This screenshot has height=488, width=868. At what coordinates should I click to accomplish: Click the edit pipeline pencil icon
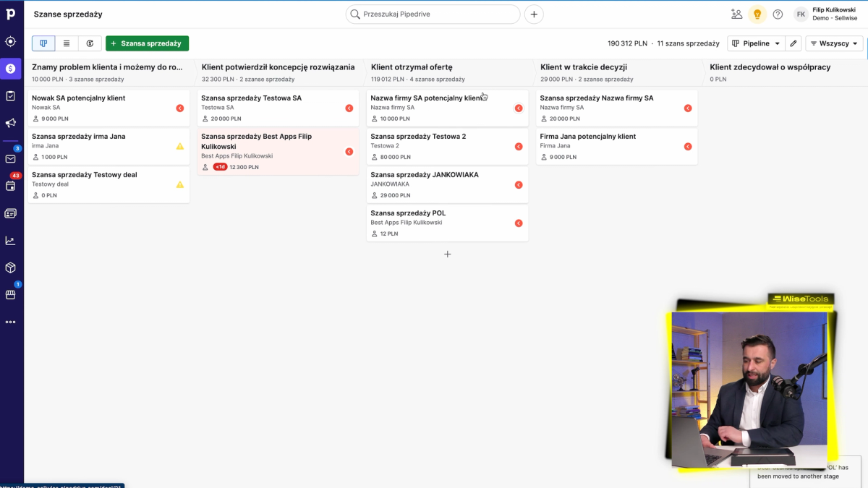pyautogui.click(x=793, y=43)
